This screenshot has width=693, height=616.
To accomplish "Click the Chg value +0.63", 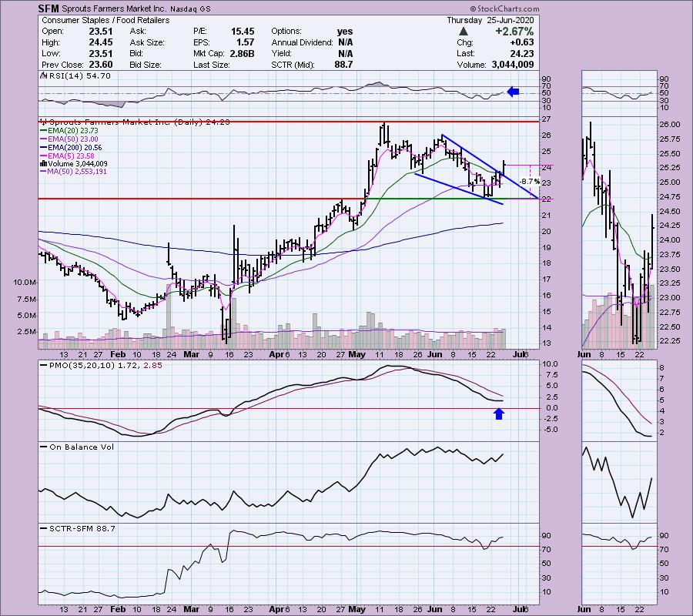I will tap(522, 42).
